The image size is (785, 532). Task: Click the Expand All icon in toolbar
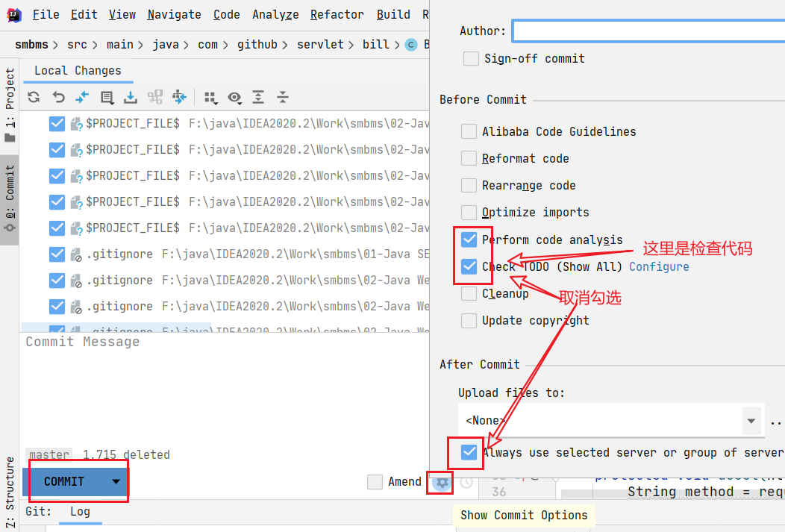(258, 97)
